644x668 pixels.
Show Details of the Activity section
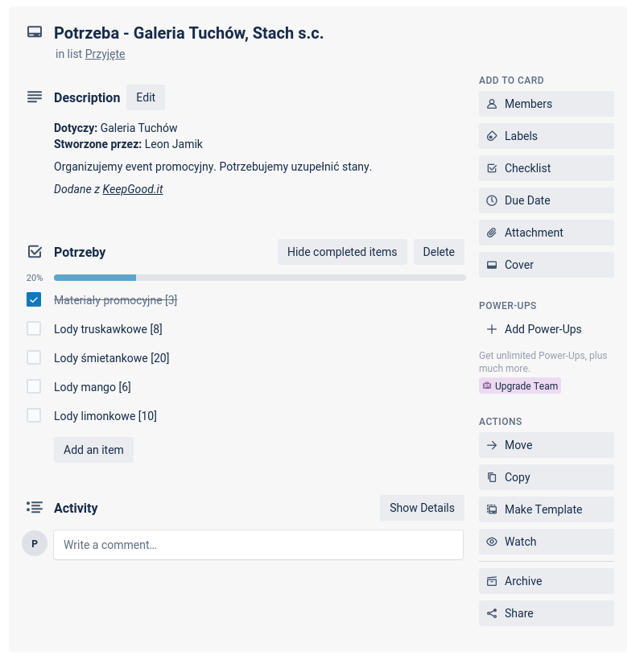tap(422, 508)
